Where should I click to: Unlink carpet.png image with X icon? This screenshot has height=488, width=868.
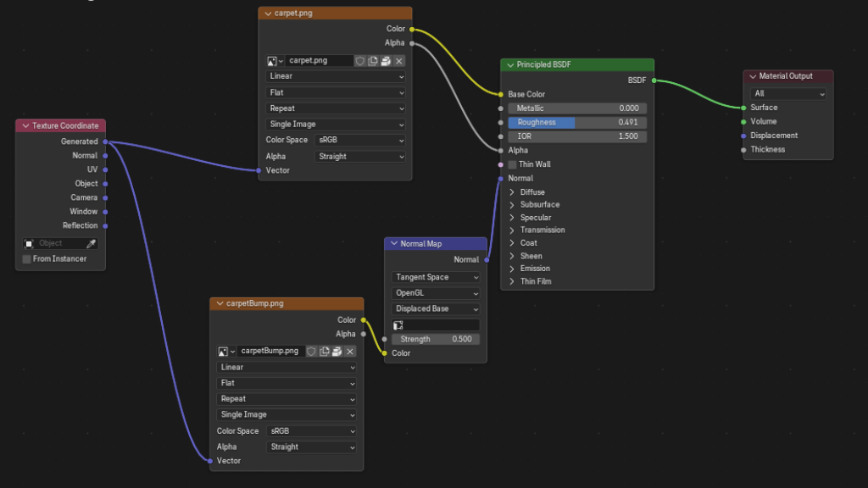pyautogui.click(x=398, y=61)
